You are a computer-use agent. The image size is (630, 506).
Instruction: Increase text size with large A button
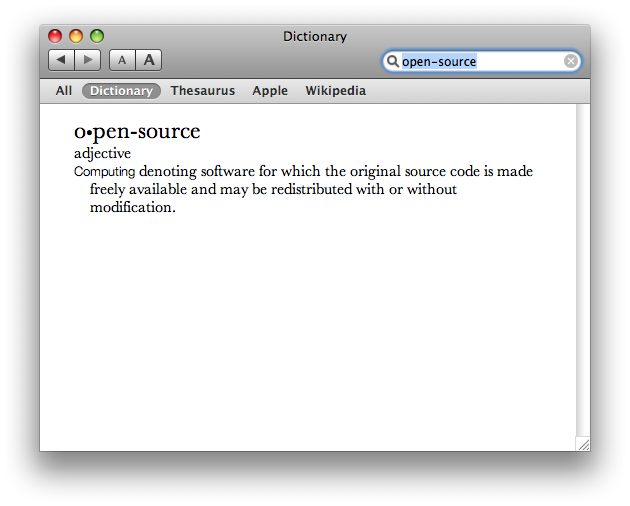point(149,60)
